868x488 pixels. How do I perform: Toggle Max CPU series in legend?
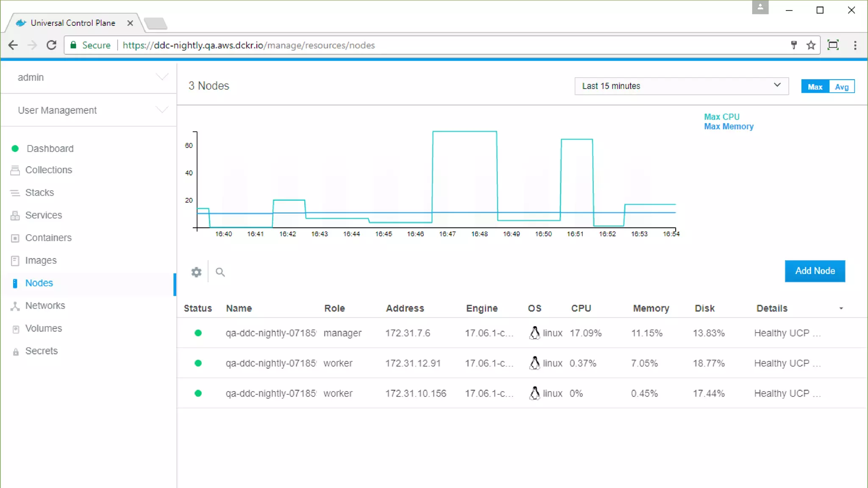coord(721,117)
